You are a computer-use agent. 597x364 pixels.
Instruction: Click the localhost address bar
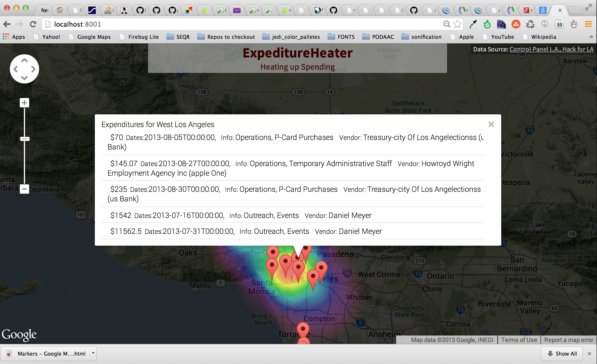(242, 24)
